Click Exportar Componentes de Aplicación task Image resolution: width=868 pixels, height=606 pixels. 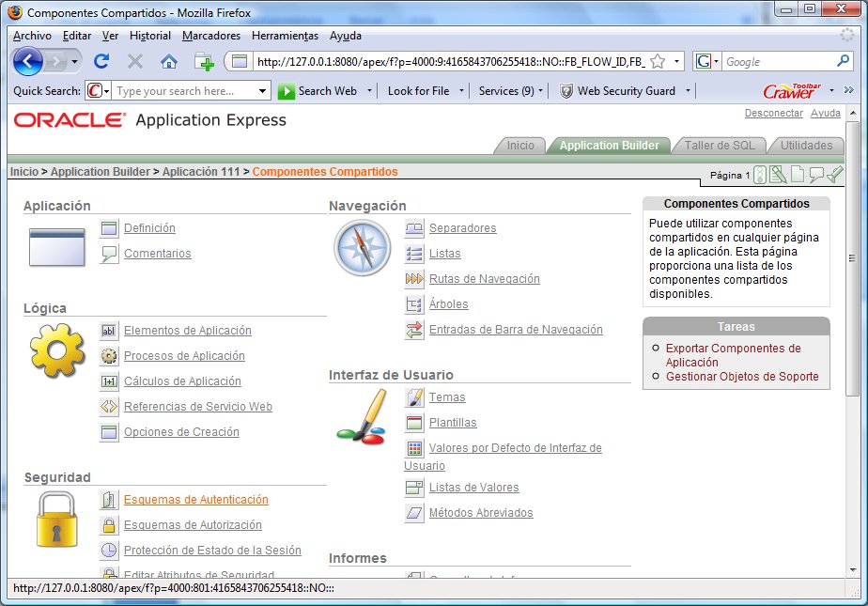(733, 355)
